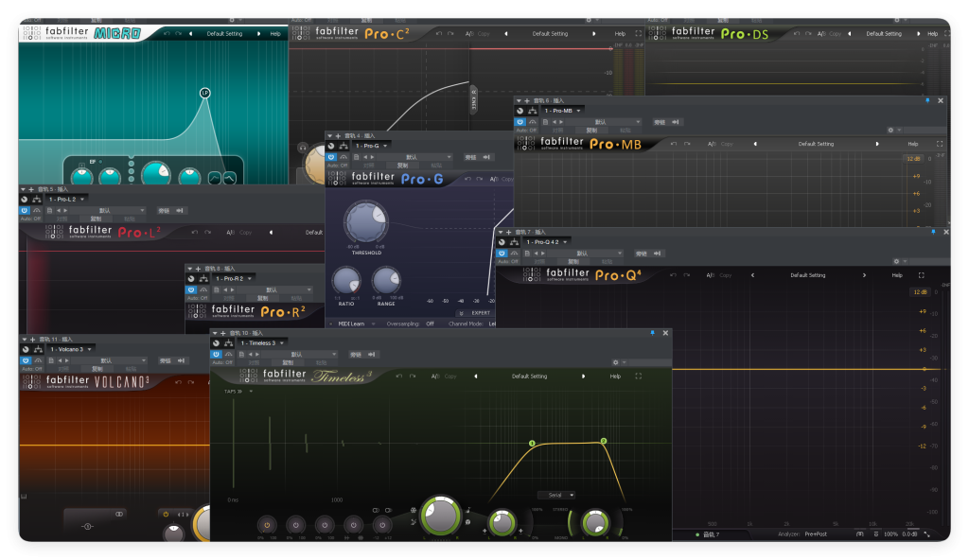Enter full screen in the Pro-MB plugin
This screenshot has height=560, width=969.
[940, 144]
